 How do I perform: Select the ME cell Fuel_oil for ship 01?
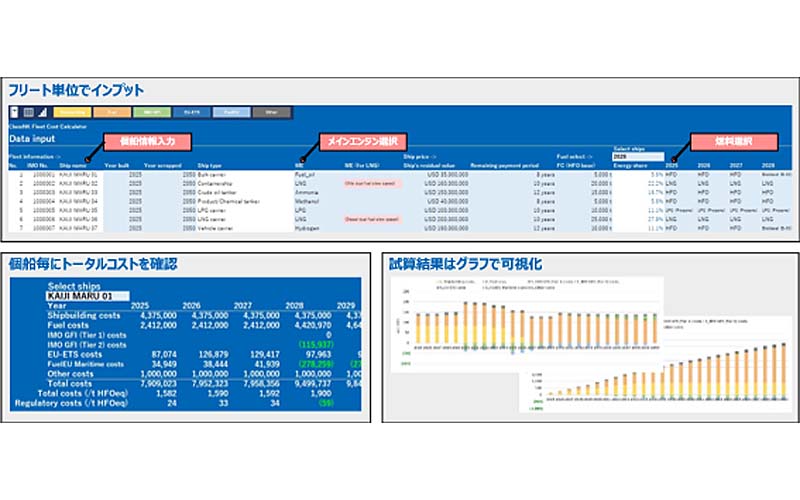(305, 174)
